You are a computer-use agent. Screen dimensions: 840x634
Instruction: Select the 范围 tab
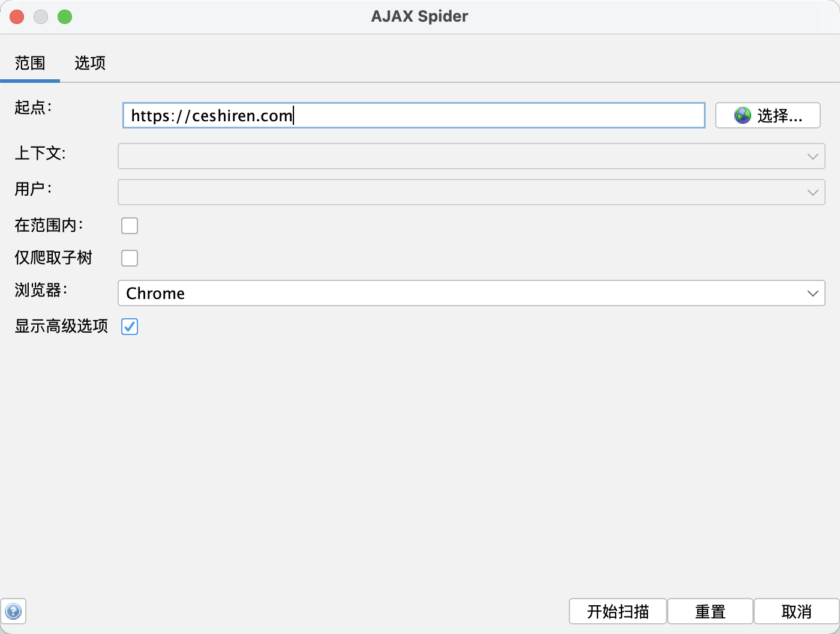[30, 63]
